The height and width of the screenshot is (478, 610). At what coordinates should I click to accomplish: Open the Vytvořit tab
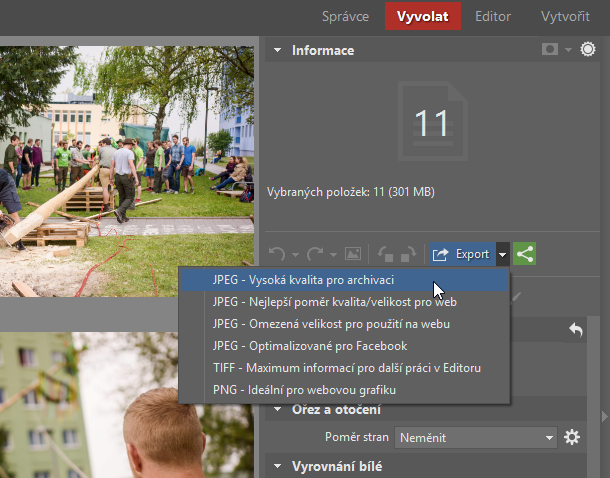[x=565, y=16]
